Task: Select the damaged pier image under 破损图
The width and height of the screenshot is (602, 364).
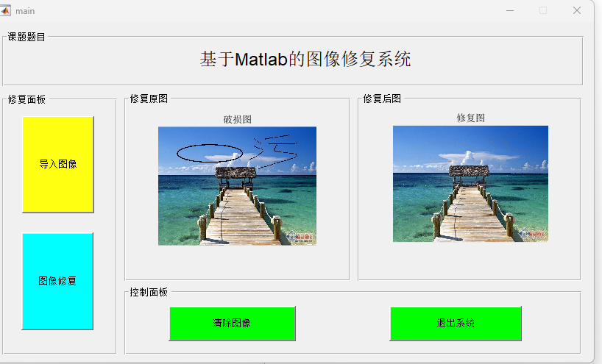Action: click(x=237, y=186)
